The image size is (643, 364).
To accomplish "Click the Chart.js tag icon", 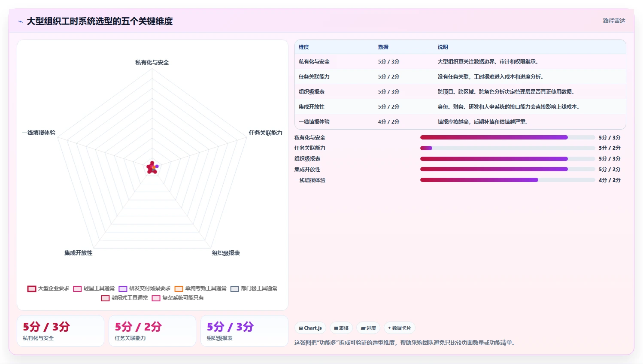I will [301, 328].
